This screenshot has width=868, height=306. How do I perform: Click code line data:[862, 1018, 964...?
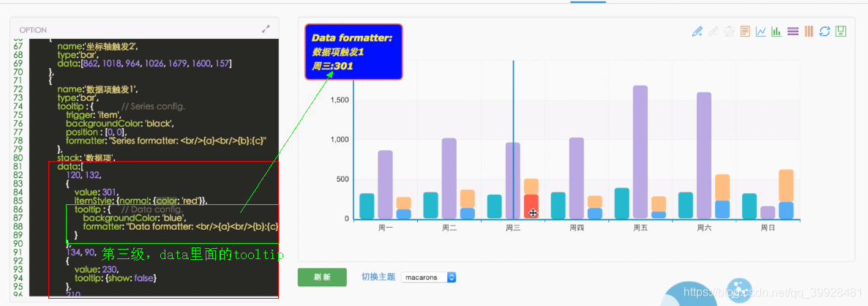click(x=144, y=64)
